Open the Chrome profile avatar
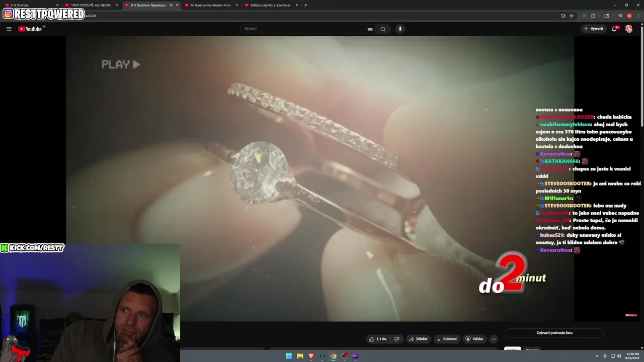The width and height of the screenshot is (644, 362). click(x=629, y=16)
